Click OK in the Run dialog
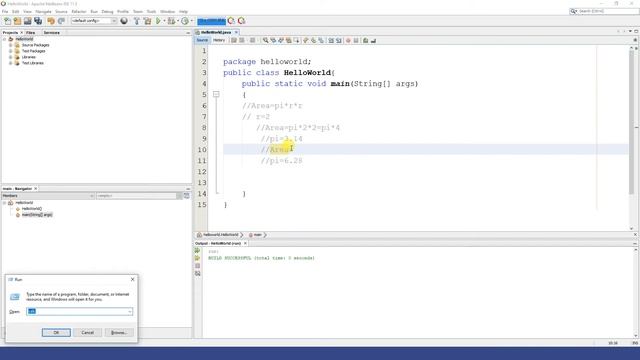The width and height of the screenshot is (640, 360). click(56, 333)
